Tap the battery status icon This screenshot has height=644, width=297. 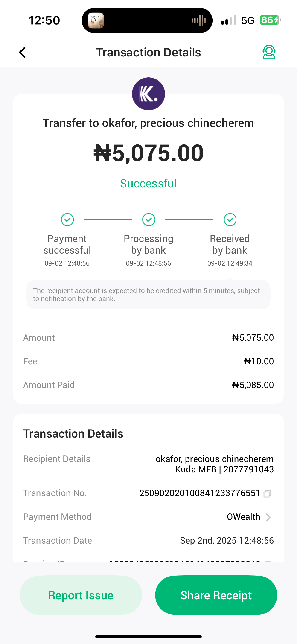(x=270, y=20)
